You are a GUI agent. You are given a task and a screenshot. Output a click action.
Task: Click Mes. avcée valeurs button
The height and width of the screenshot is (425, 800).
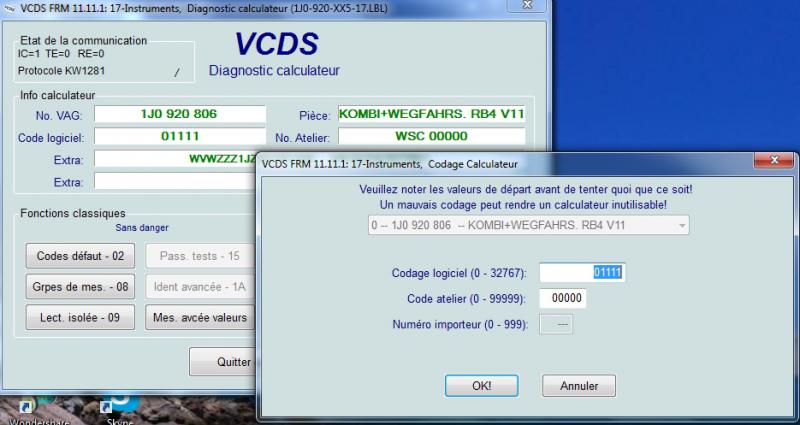[200, 317]
